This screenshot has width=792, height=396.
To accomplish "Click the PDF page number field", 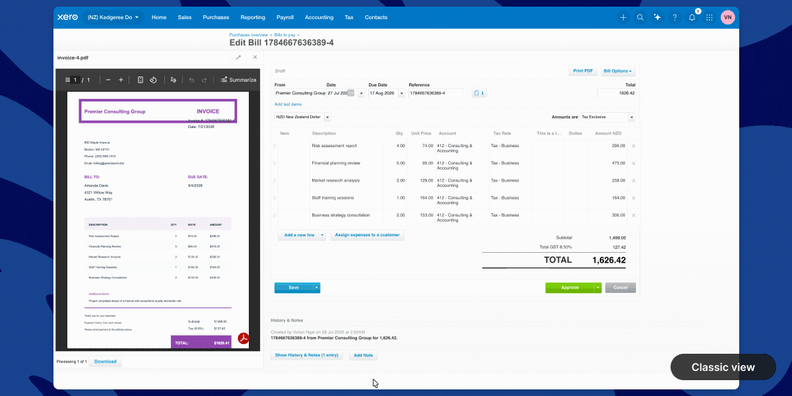I will pos(75,80).
